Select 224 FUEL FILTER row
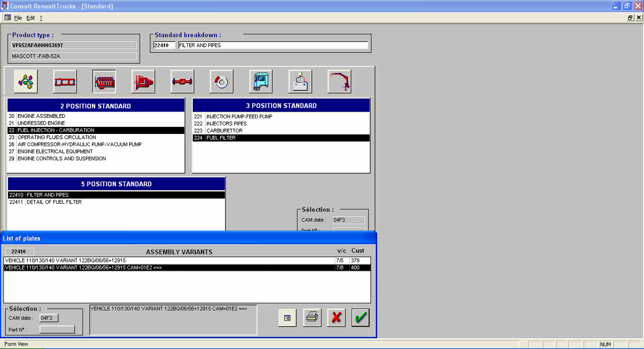This screenshot has height=349, width=644. 281,138
